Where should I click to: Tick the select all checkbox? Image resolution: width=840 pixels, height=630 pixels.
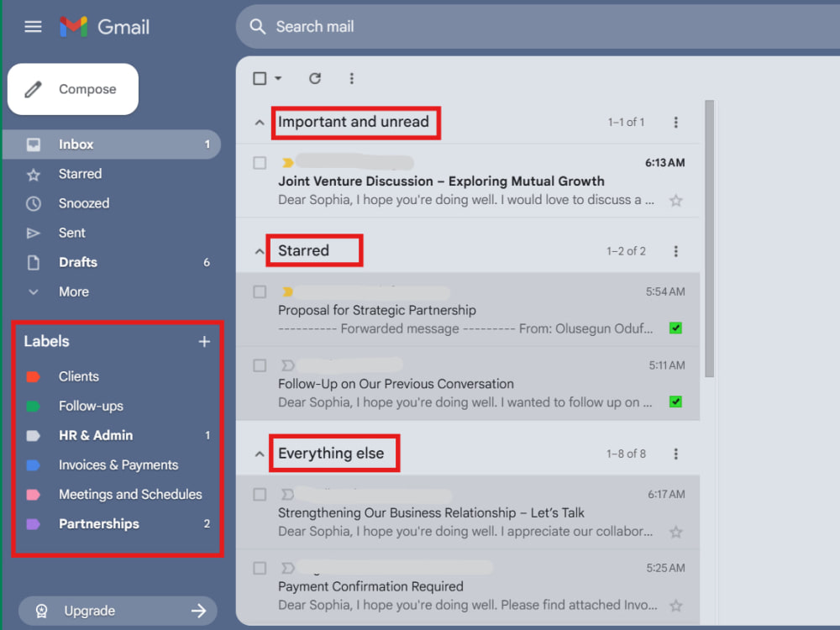coord(260,78)
